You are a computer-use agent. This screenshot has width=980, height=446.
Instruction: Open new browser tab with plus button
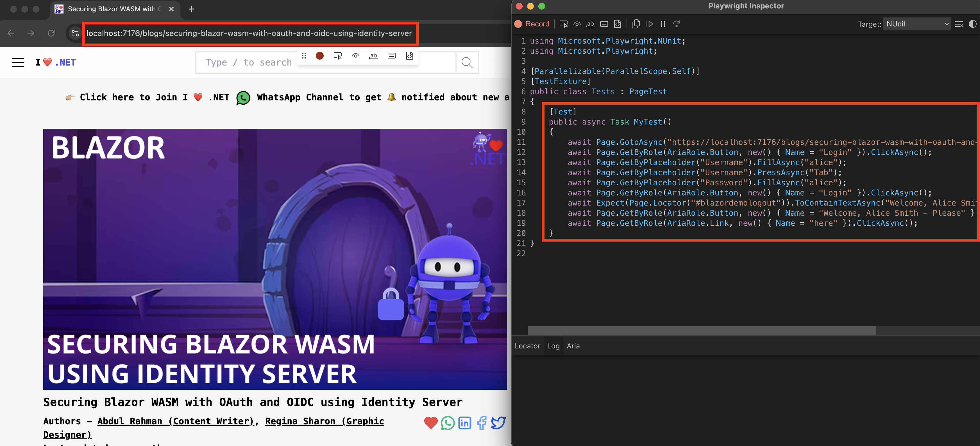[192, 9]
